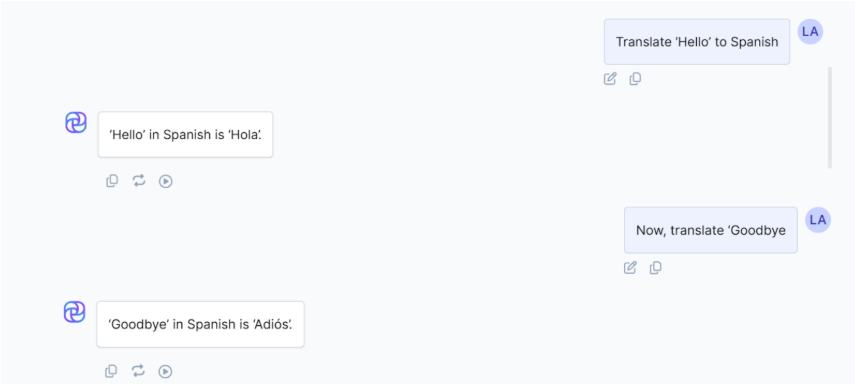Copy the 'Adiós' response text
Image resolution: width=855 pixels, height=384 pixels.
coord(111,371)
